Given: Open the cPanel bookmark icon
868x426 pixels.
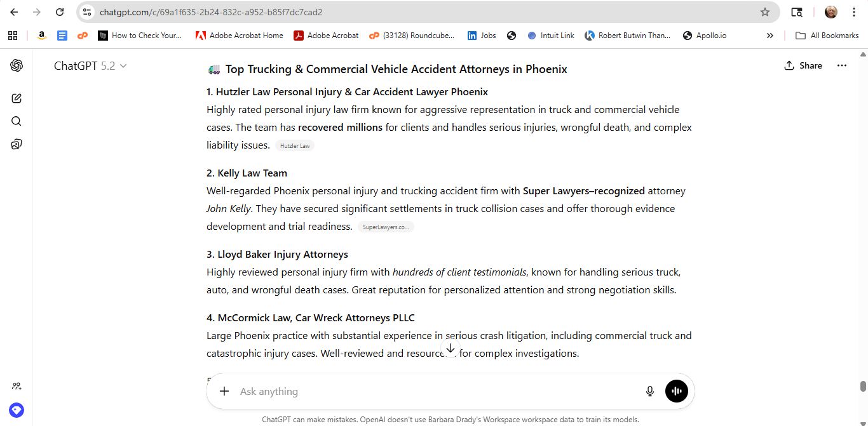Looking at the screenshot, I should point(82,36).
